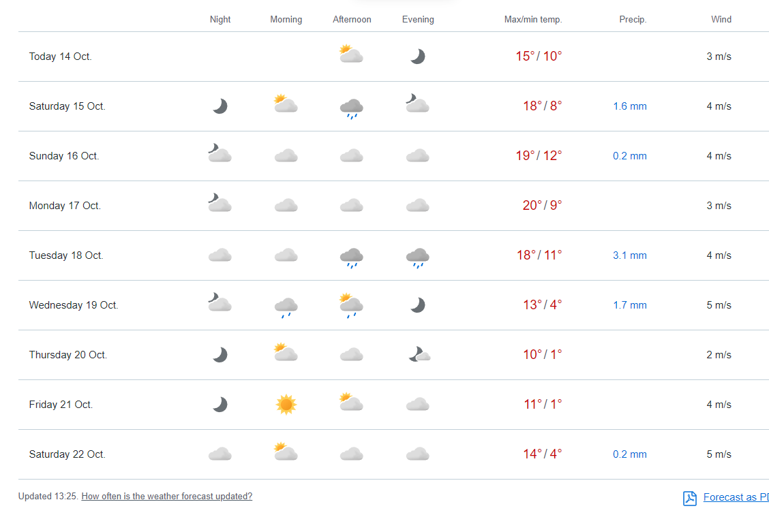The image size is (769, 532).
Task: Click Saturday 15 Oct. afternoon rain icon
Action: click(x=351, y=108)
